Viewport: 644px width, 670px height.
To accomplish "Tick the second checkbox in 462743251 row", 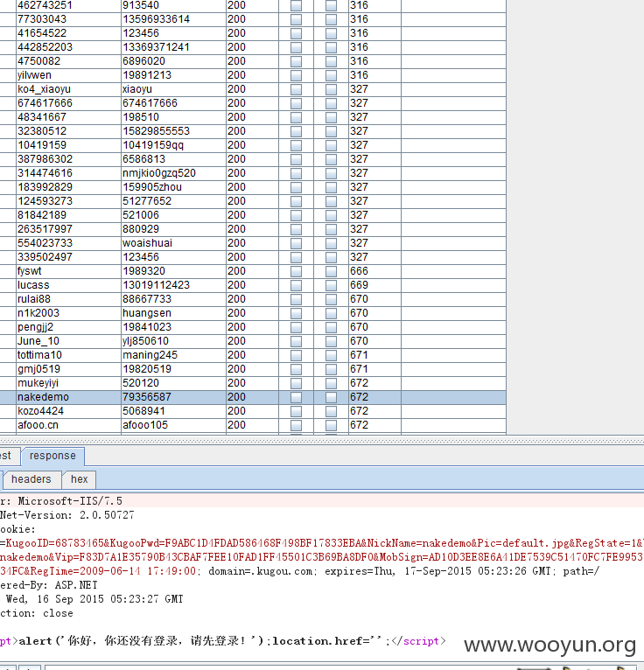I will [x=332, y=5].
